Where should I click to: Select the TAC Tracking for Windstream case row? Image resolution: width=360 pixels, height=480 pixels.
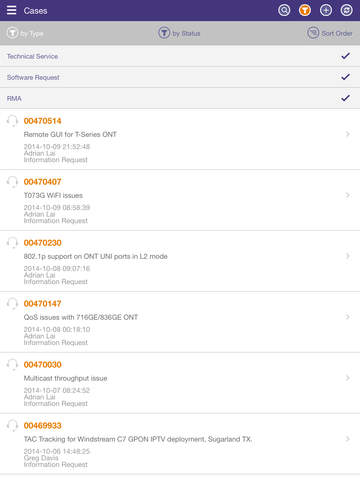coord(180,444)
